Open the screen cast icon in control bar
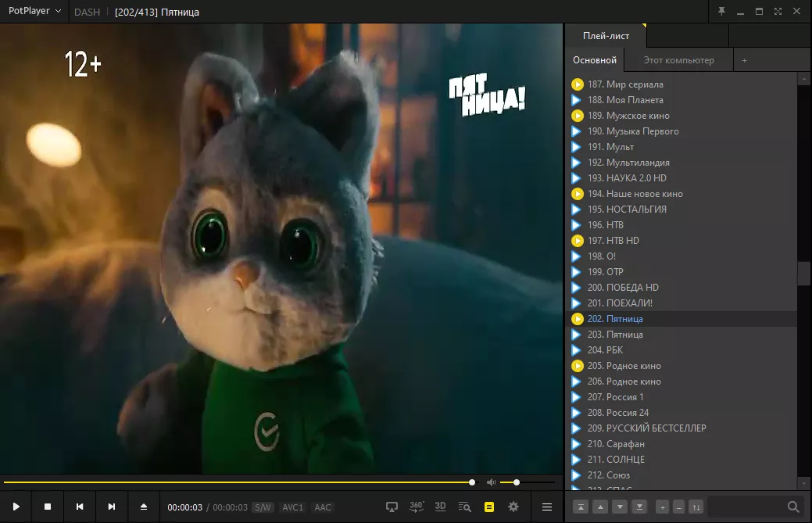The width and height of the screenshot is (812, 523). (x=392, y=507)
